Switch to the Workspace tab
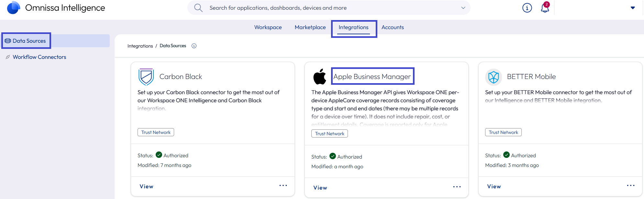This screenshot has width=644, height=199. click(268, 28)
